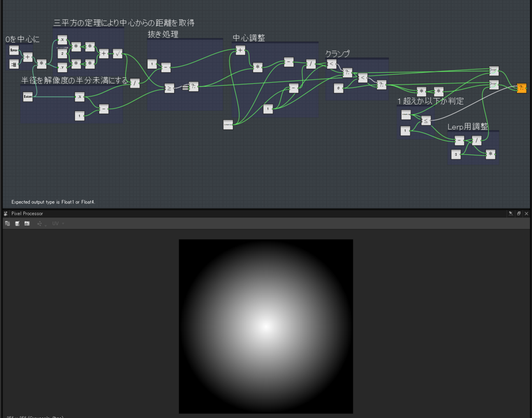Close the Pixel Processor panel
Image resolution: width=532 pixels, height=418 pixels.
(527, 213)
